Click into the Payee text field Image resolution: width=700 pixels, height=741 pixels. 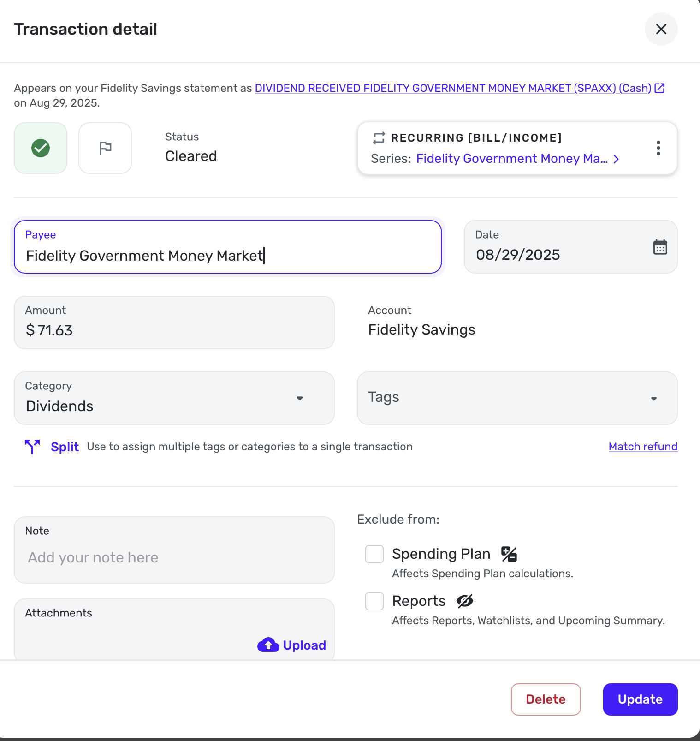point(228,255)
